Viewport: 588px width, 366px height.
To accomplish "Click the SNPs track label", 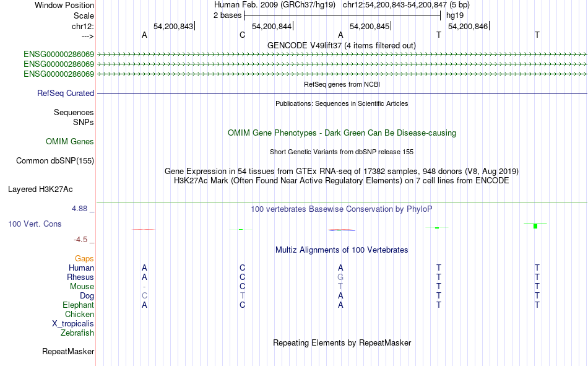I will 84,123.
